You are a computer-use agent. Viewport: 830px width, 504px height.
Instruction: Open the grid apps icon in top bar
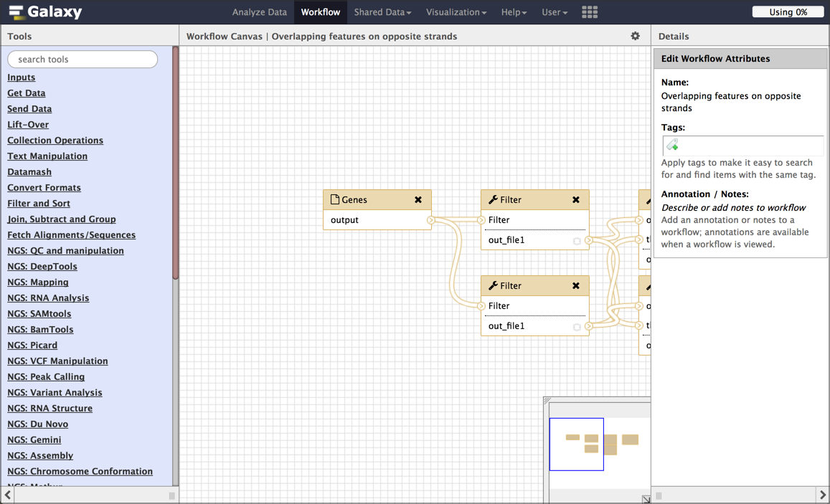pyautogui.click(x=590, y=12)
